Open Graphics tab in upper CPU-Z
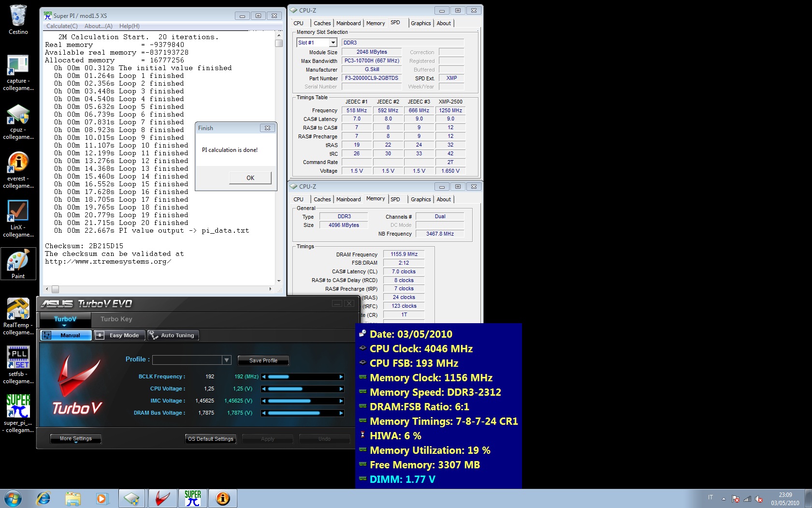This screenshot has width=812, height=508. (420, 23)
